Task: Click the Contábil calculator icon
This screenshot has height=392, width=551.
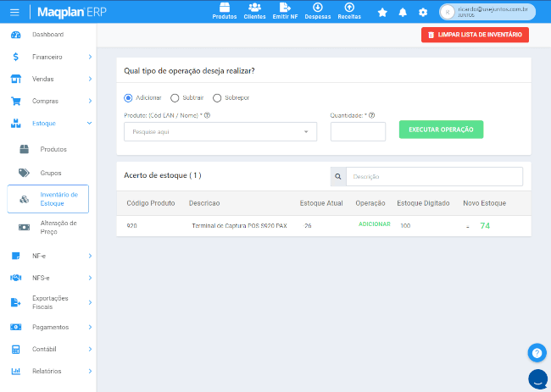Action: coord(16,349)
